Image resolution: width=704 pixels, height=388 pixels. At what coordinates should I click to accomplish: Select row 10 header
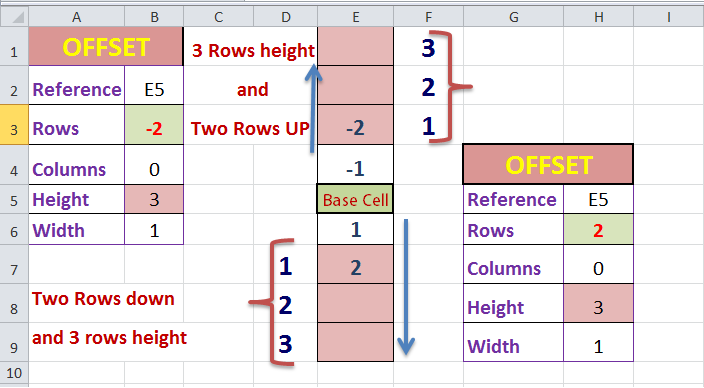(x=14, y=373)
